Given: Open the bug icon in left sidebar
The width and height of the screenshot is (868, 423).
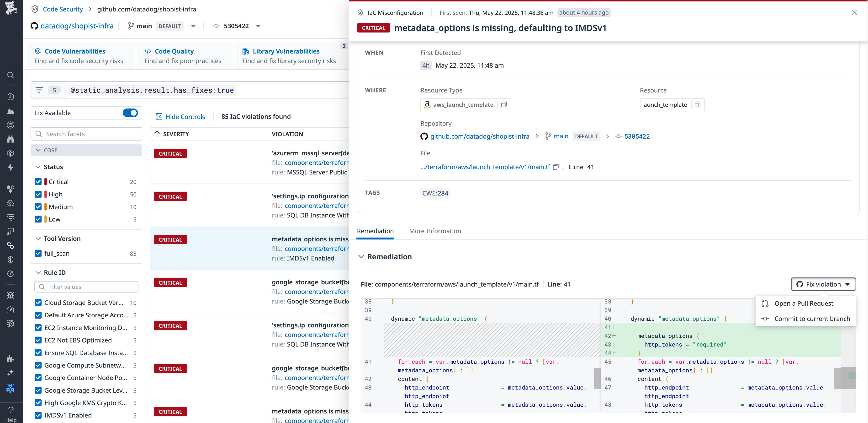Looking at the screenshot, I should coord(11,295).
